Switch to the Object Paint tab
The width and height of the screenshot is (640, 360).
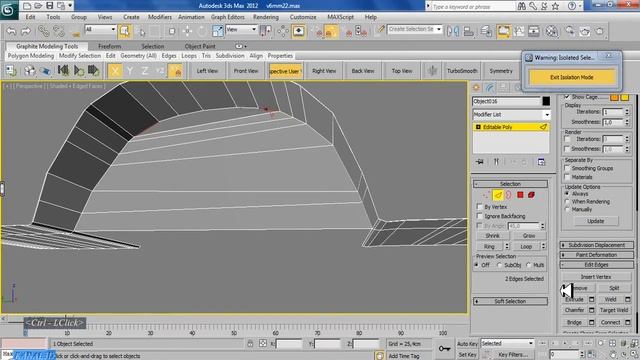(200, 47)
